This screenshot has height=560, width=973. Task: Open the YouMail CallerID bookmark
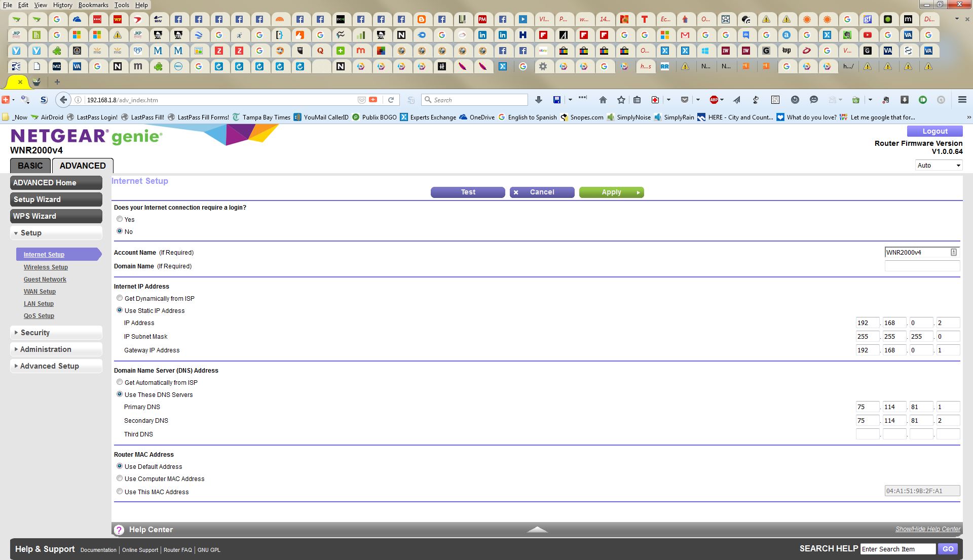(x=321, y=117)
